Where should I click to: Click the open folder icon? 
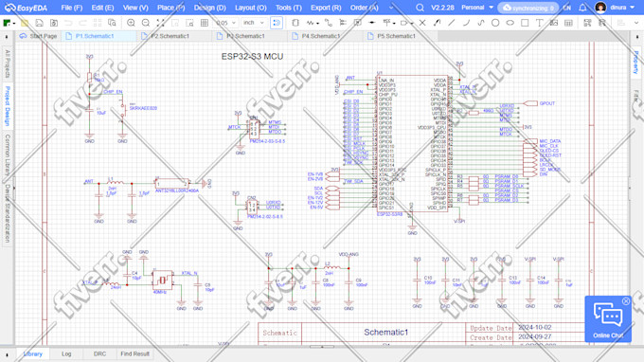tap(25, 23)
